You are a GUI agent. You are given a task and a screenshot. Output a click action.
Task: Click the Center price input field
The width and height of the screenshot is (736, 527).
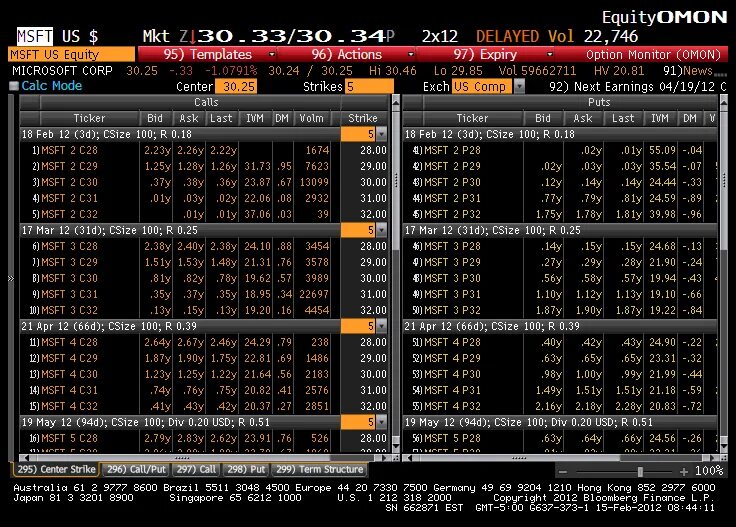236,86
